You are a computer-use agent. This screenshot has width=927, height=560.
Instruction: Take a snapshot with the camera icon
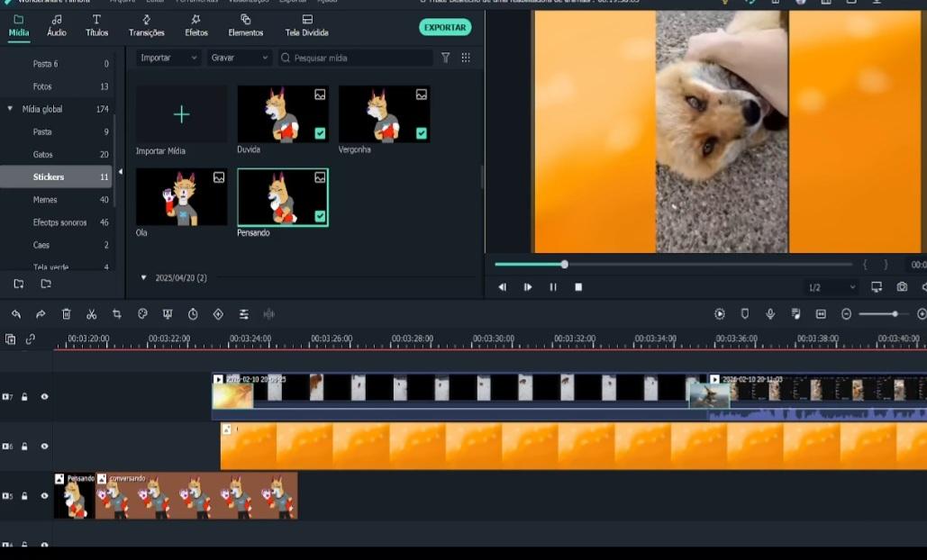click(902, 287)
